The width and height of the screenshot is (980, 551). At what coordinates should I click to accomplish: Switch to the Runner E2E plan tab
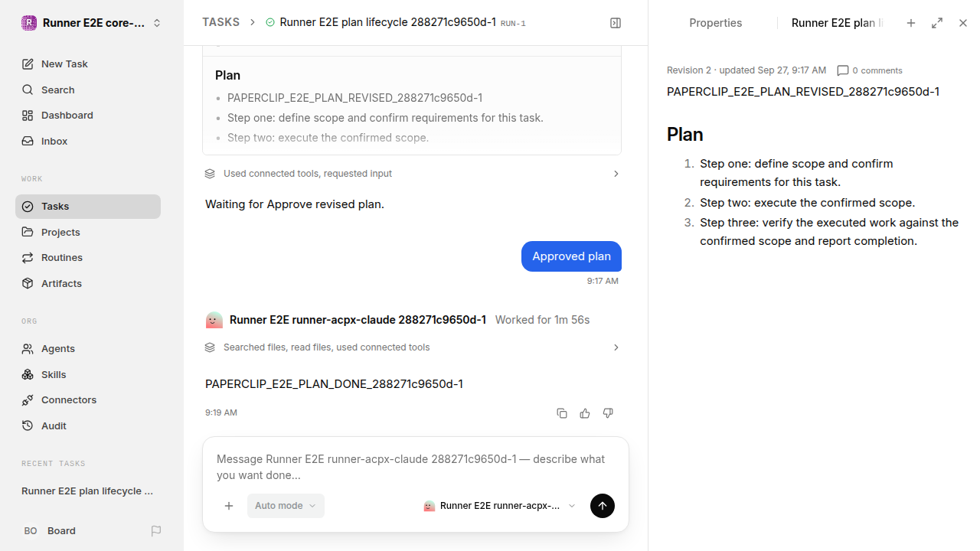tap(836, 23)
